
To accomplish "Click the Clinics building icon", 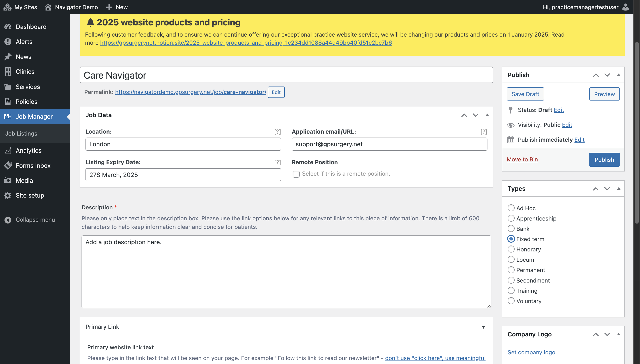I will click(8, 71).
